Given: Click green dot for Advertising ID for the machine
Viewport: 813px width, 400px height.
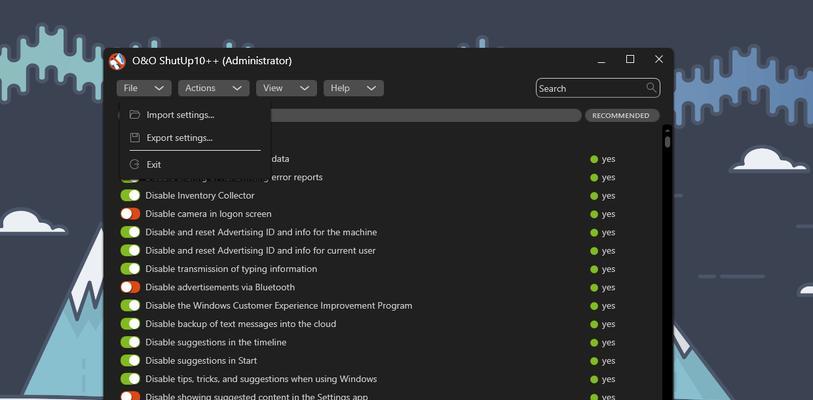Looking at the screenshot, I should (594, 232).
